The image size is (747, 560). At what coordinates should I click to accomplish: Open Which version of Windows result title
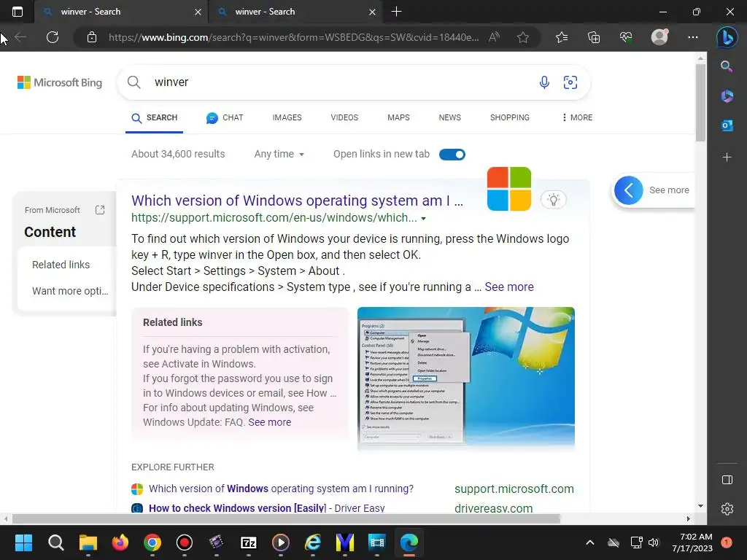[x=298, y=201]
